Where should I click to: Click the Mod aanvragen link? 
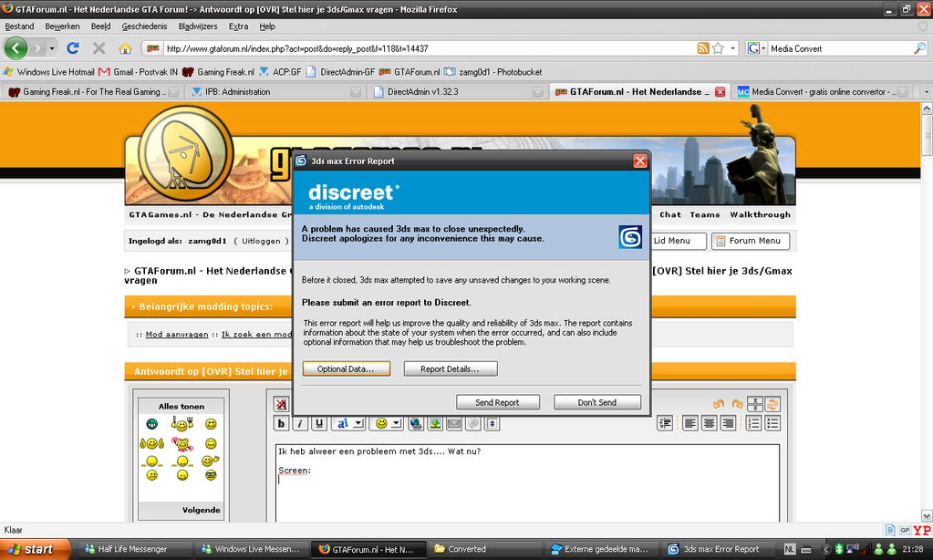(x=177, y=335)
